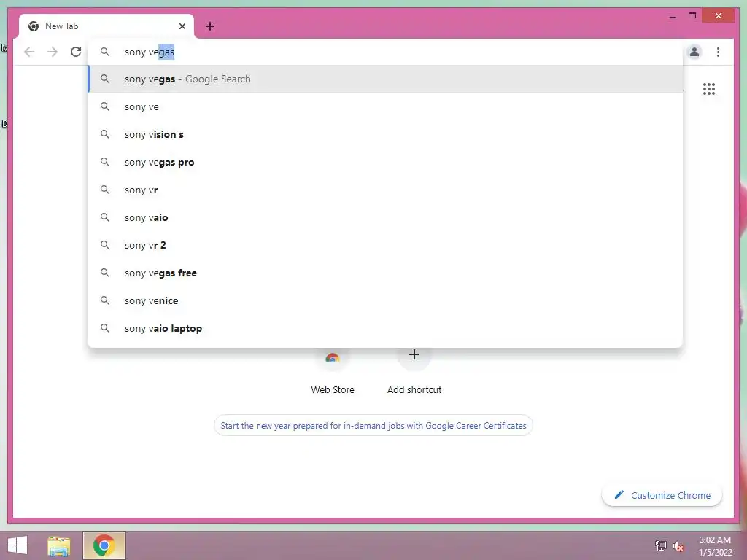Click the network tray icon
747x560 pixels.
coord(661,545)
